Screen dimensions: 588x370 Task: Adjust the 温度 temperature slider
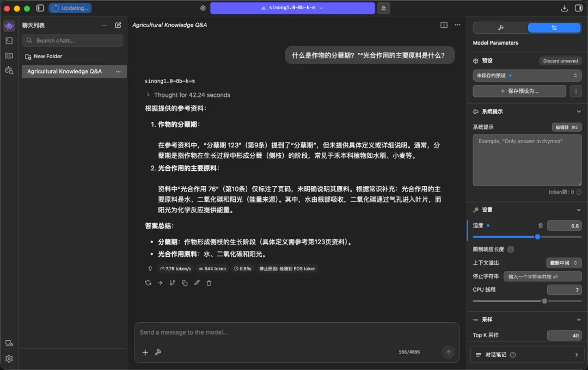tap(527, 237)
